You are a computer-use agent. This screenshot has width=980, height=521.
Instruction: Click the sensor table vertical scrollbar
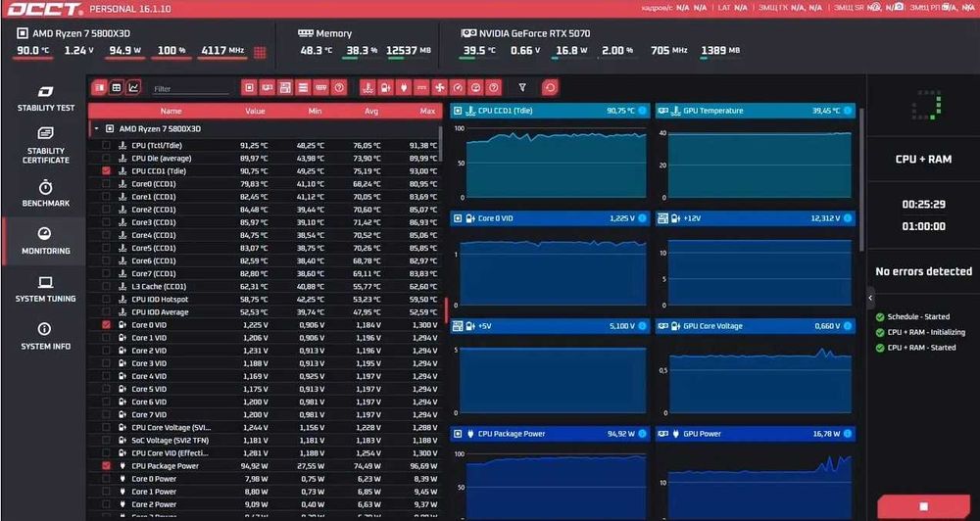[x=441, y=145]
